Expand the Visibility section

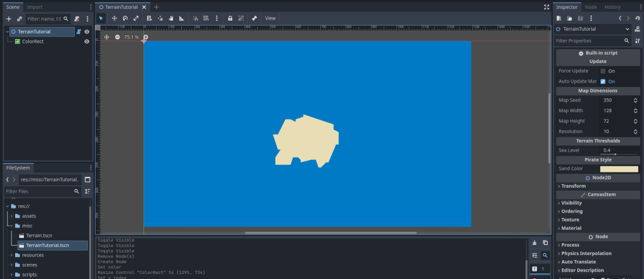click(x=571, y=203)
